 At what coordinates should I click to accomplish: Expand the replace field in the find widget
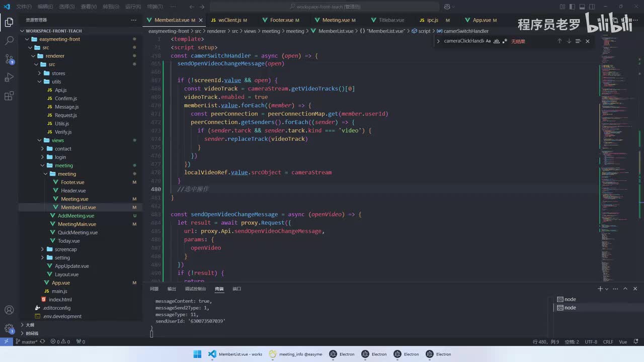click(438, 41)
